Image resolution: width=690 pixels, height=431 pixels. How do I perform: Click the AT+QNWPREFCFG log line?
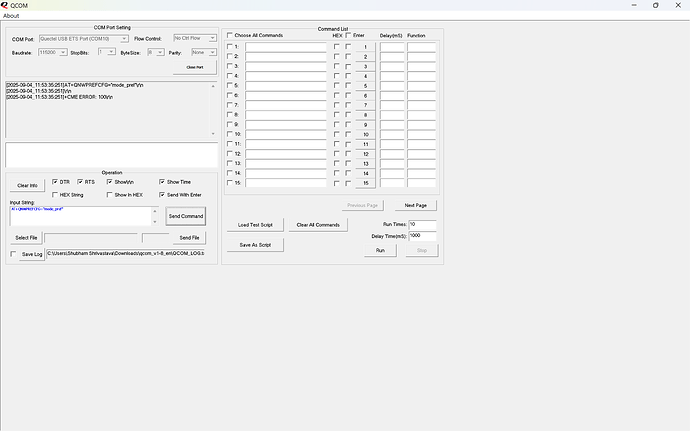tap(75, 85)
